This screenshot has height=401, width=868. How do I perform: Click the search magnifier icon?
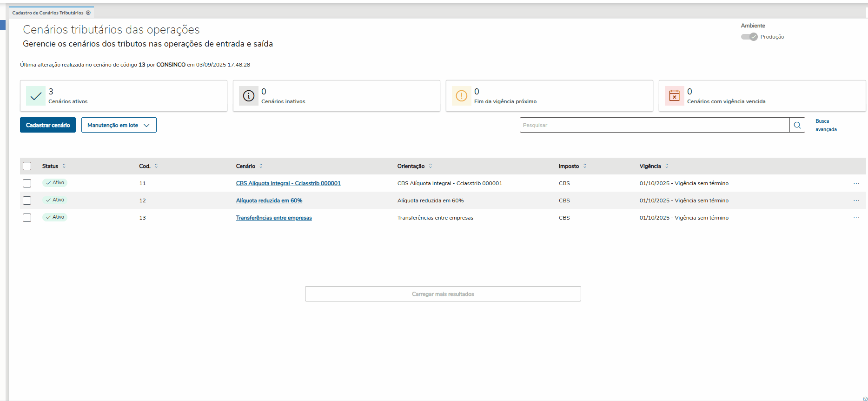point(797,125)
